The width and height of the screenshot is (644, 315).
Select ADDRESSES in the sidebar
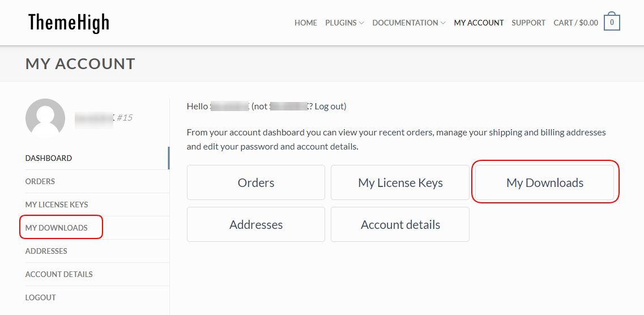click(46, 251)
